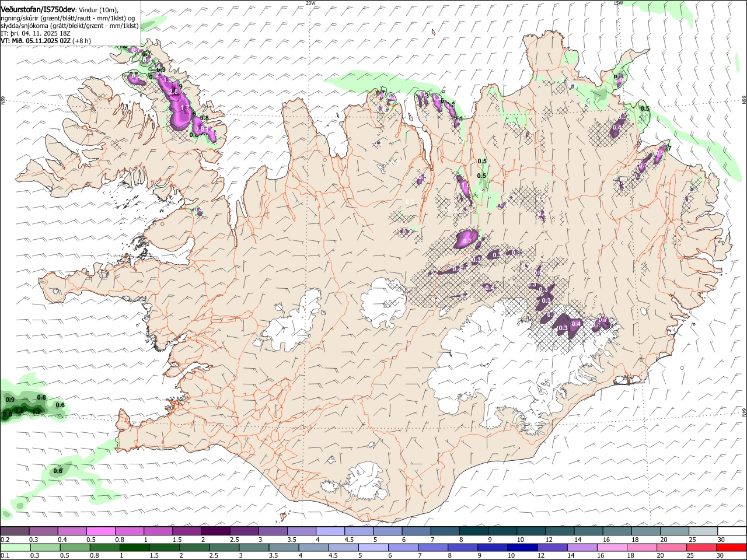This screenshot has width=747, height=560.
Task: Pick the dark teal 8 swatch in the snow legend
Action: click(473, 531)
